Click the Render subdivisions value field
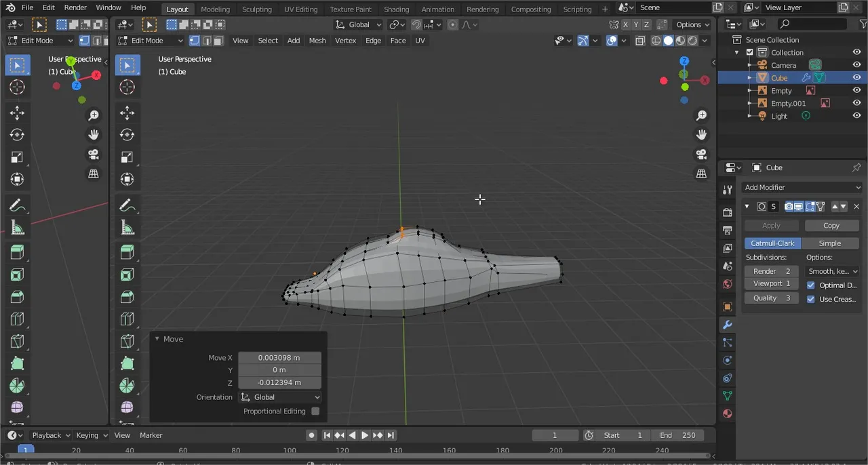The width and height of the screenshot is (868, 465). tap(772, 271)
